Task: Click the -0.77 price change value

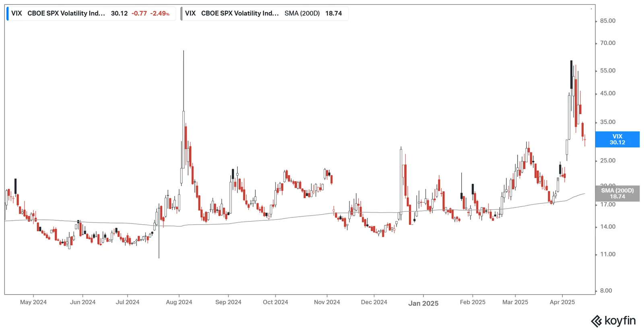Action: point(139,13)
